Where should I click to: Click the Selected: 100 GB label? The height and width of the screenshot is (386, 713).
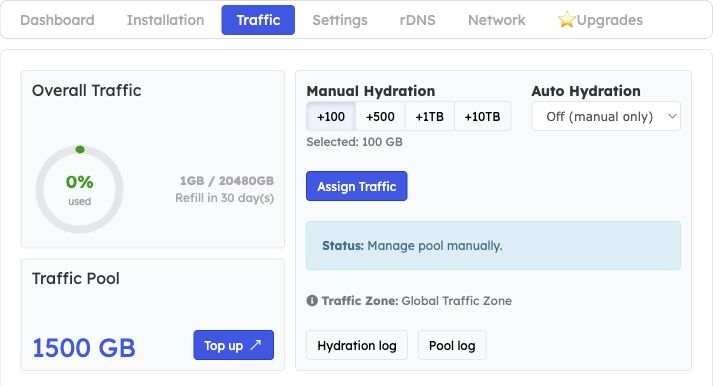point(354,142)
